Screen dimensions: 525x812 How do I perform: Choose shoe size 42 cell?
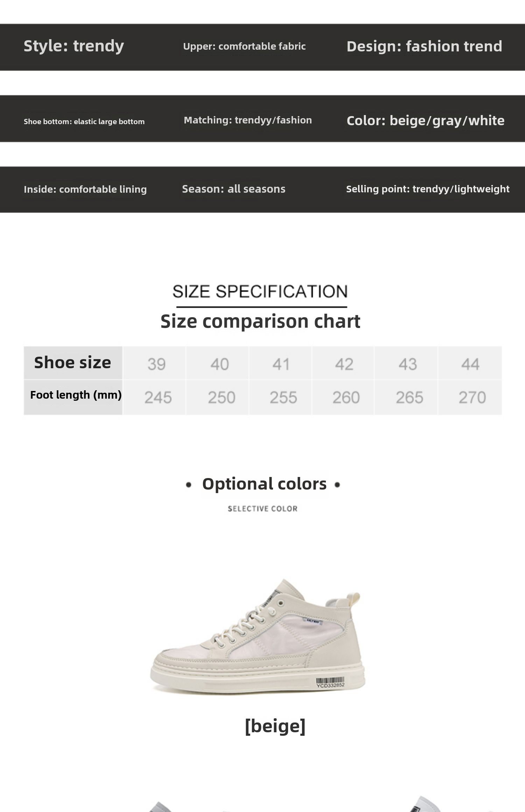[x=344, y=364]
